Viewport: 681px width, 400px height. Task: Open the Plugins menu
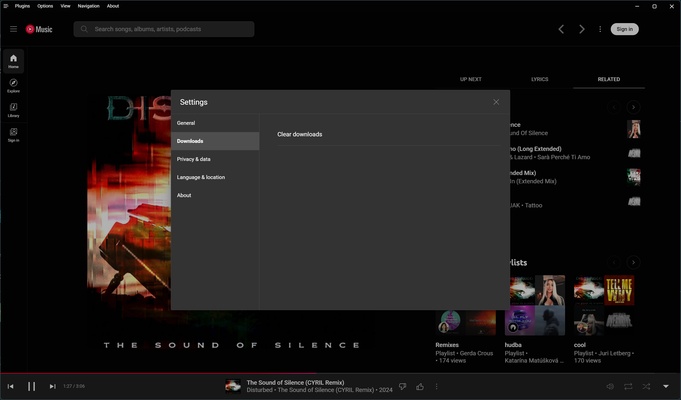pos(22,6)
